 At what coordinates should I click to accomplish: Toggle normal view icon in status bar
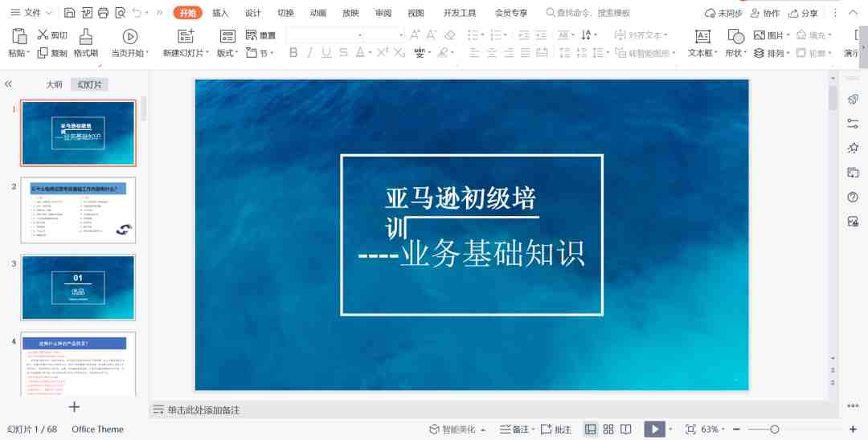tap(591, 429)
